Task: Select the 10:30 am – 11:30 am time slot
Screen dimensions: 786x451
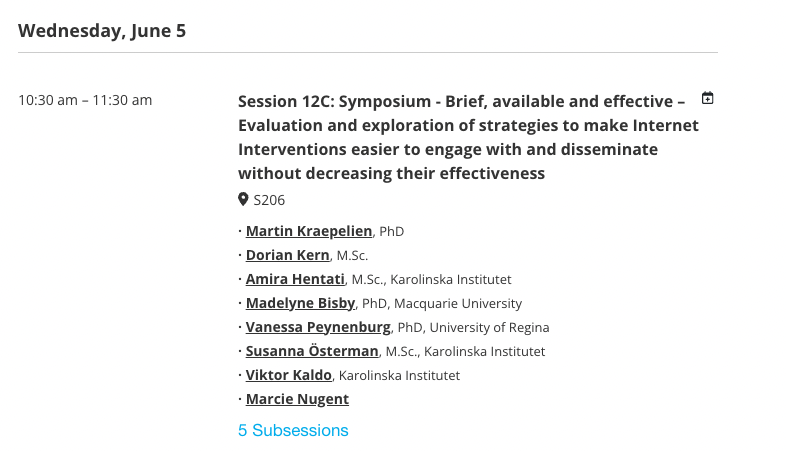Action: [85, 100]
